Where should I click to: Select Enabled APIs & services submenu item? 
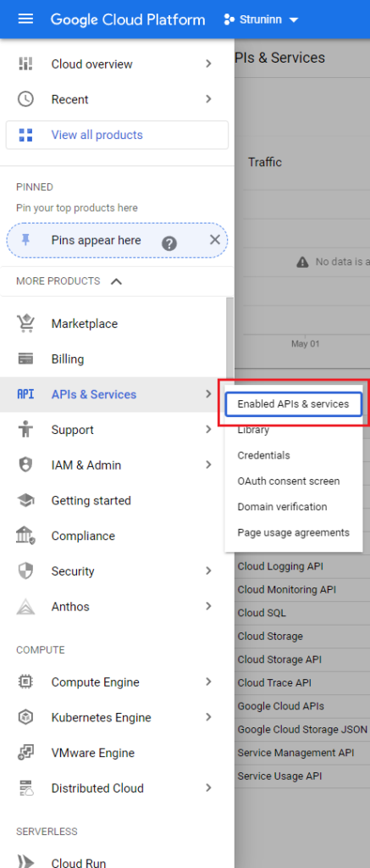[294, 404]
